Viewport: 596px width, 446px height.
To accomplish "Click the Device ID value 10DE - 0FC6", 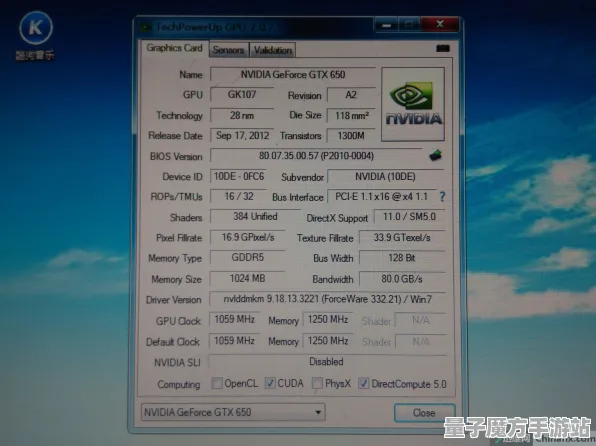I will click(238, 176).
